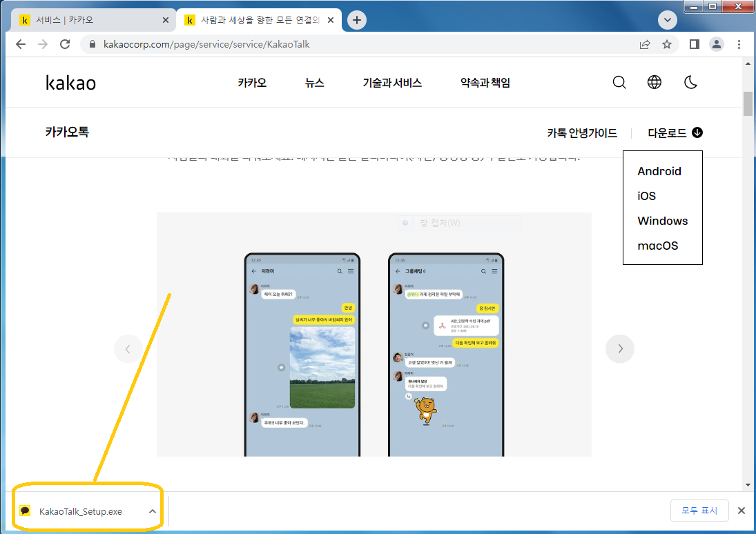Click the scrollbar up arrow
This screenshot has height=534, width=756.
748,63
